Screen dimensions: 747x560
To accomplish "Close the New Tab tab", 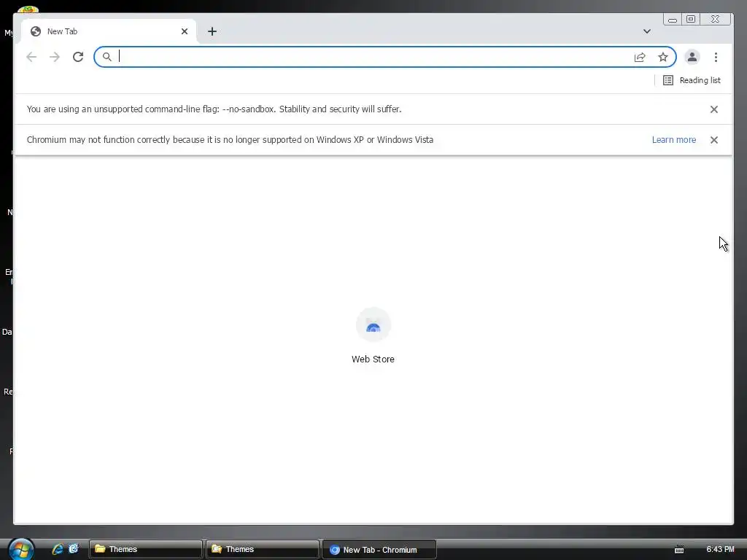I will (x=185, y=31).
